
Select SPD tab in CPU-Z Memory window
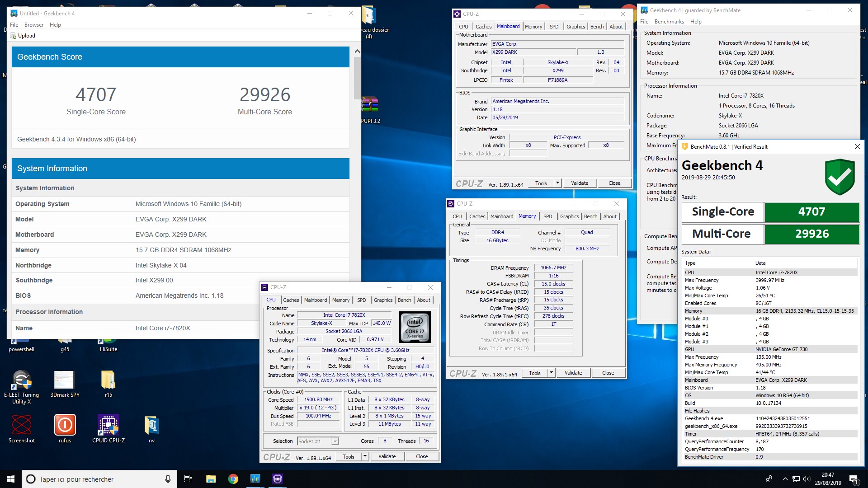click(x=547, y=216)
